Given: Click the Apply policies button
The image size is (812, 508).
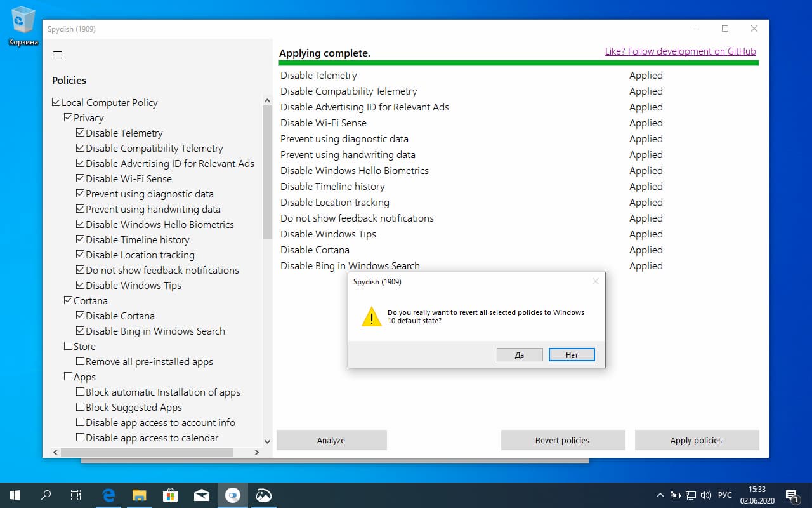Looking at the screenshot, I should tap(696, 440).
